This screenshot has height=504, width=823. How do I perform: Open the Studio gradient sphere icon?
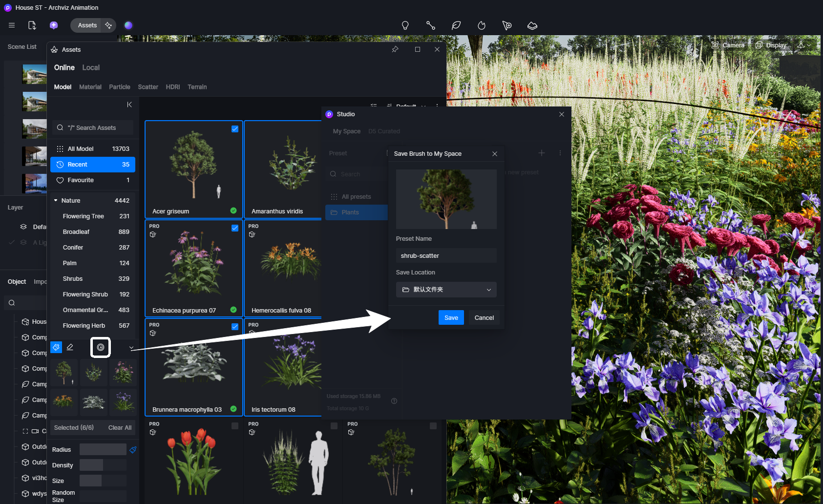(x=128, y=25)
